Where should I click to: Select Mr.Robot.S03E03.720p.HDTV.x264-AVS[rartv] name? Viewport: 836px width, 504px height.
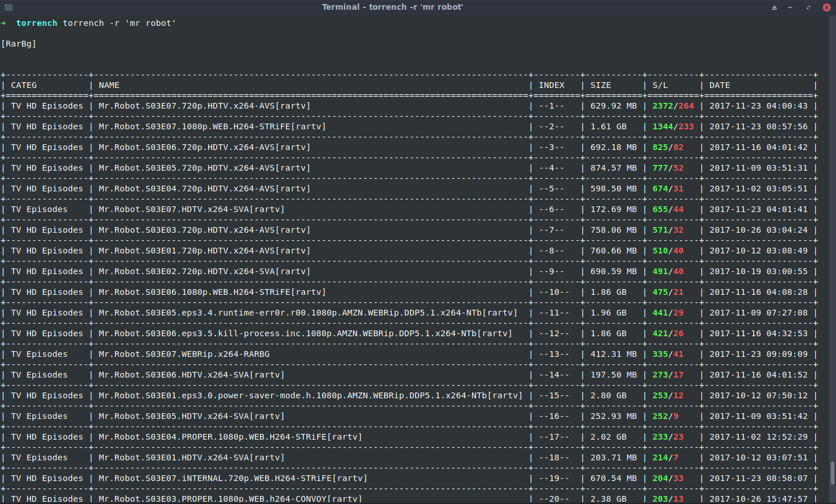click(x=205, y=230)
